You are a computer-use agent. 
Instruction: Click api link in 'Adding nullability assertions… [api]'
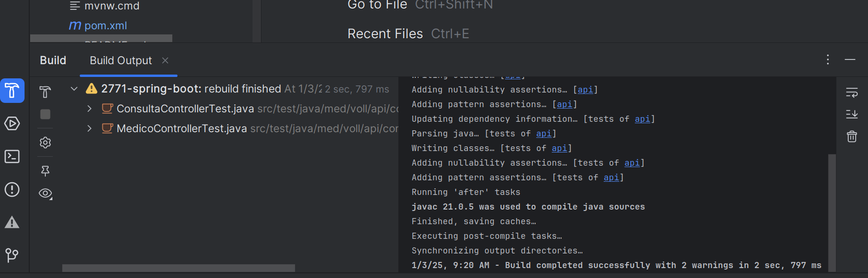(x=585, y=90)
